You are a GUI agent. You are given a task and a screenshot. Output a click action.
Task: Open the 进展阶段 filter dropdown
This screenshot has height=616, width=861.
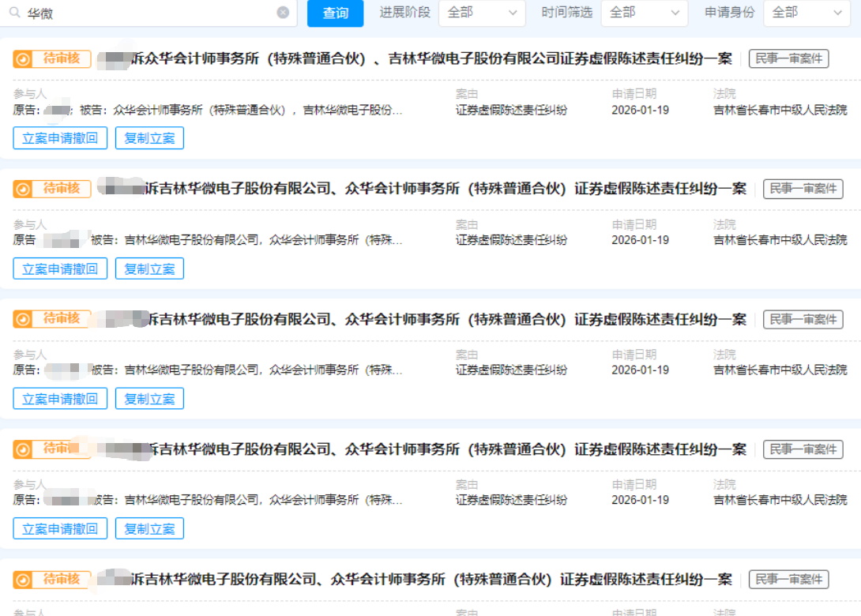(x=482, y=13)
